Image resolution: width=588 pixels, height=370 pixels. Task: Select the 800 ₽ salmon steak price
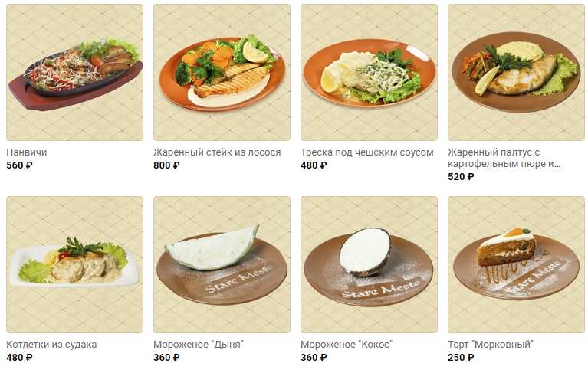tap(166, 165)
